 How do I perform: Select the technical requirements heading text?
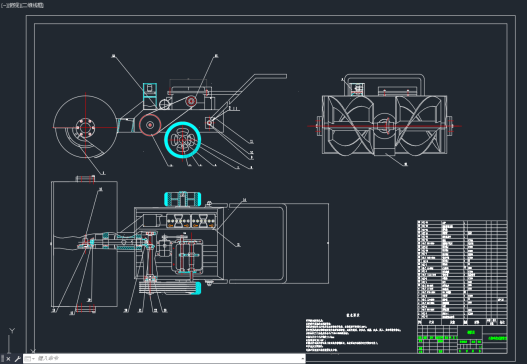click(x=353, y=315)
